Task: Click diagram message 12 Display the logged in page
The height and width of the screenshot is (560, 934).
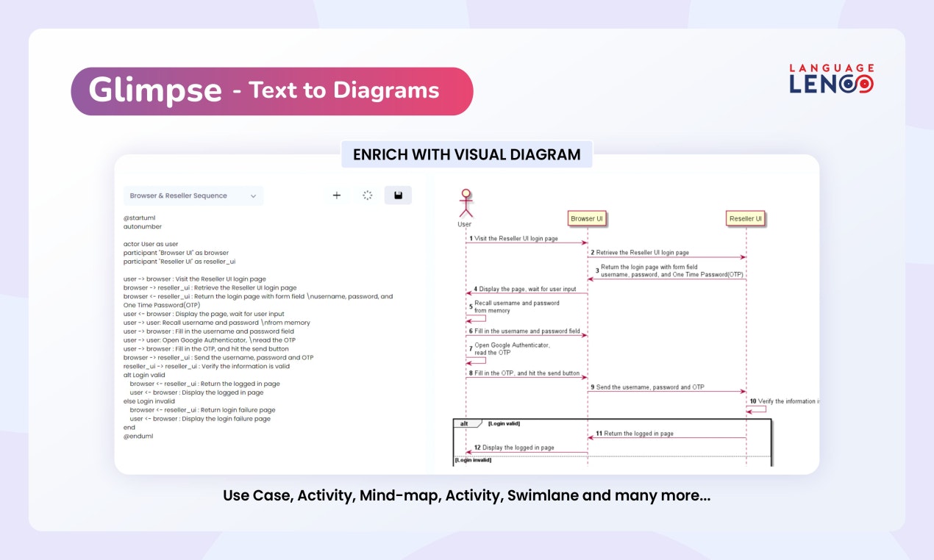Action: pos(514,447)
